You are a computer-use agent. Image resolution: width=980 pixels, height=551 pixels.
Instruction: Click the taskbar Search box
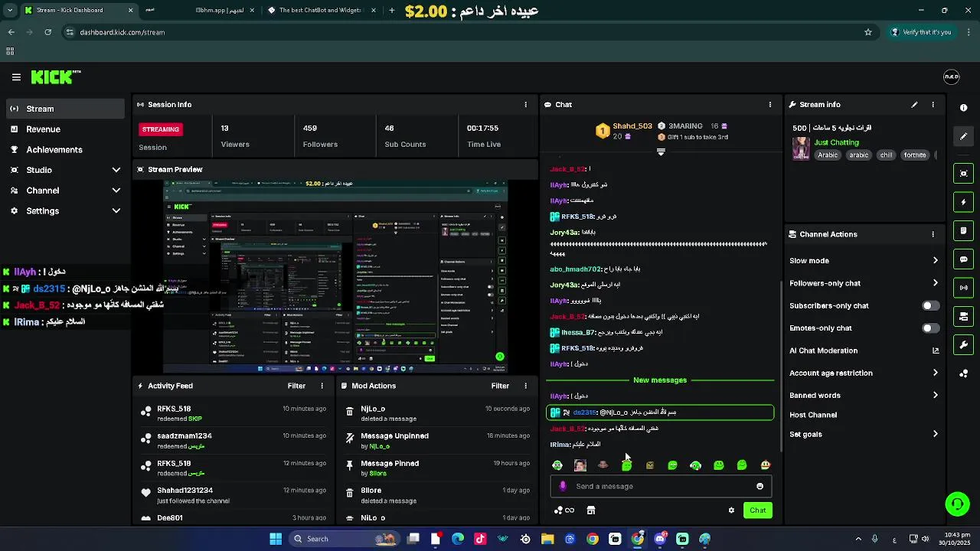(344, 539)
